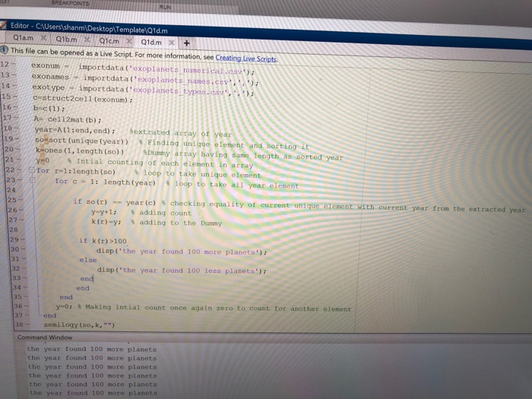Switch to the Q1a.m editor tab
532x399 pixels.
pyautogui.click(x=23, y=38)
